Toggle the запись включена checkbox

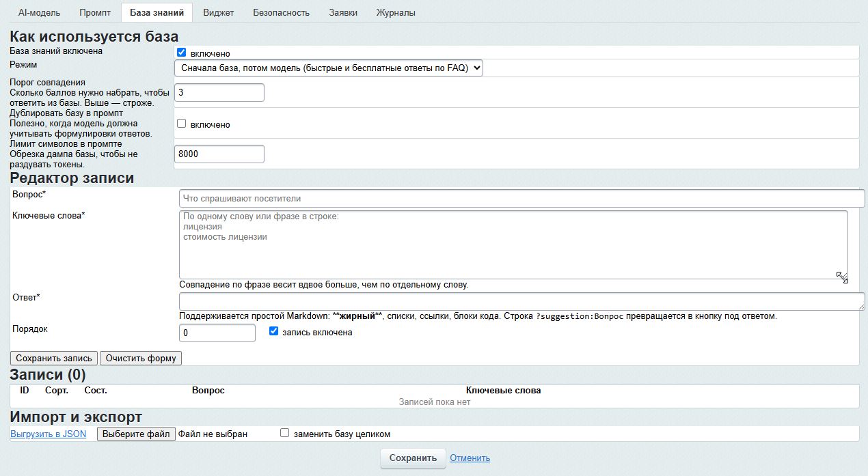tap(274, 332)
